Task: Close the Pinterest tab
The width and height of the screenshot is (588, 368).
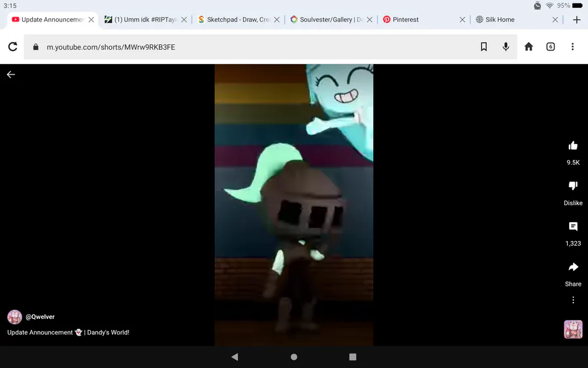Action: (463, 20)
